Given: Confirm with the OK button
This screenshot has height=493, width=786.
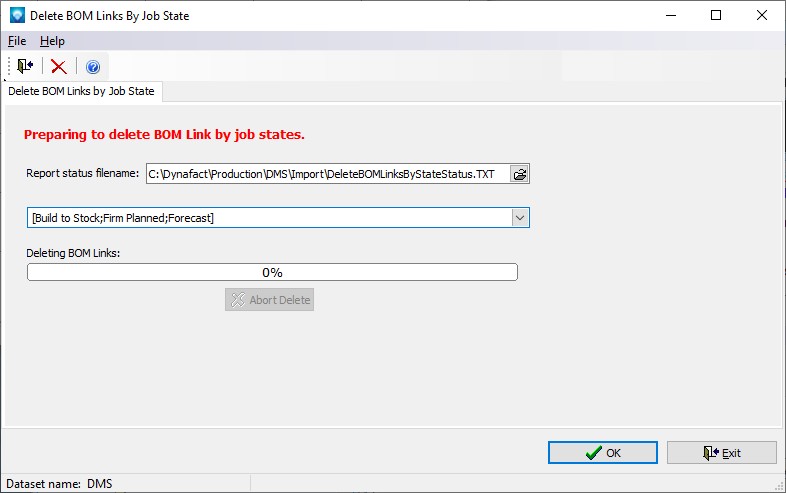Looking at the screenshot, I should pyautogui.click(x=602, y=453).
